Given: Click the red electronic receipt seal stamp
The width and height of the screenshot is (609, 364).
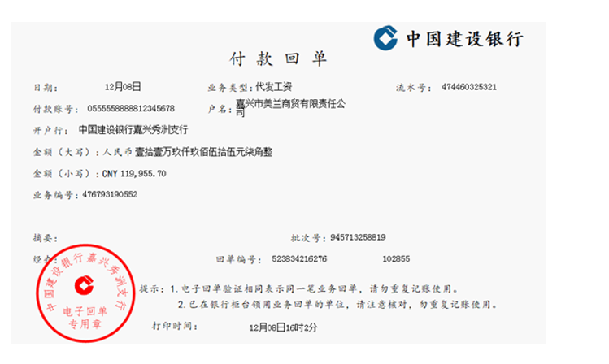Looking at the screenshot, I should [x=86, y=293].
